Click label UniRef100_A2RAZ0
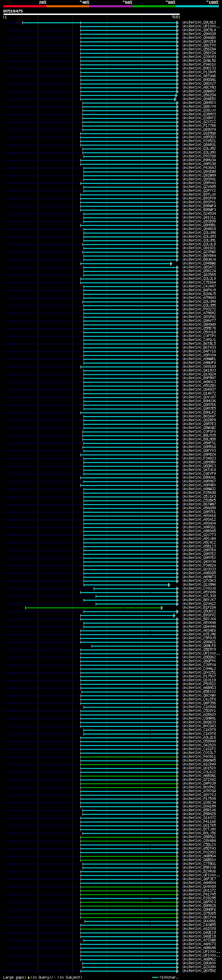This screenshot has height=980, width=222. click(x=199, y=714)
